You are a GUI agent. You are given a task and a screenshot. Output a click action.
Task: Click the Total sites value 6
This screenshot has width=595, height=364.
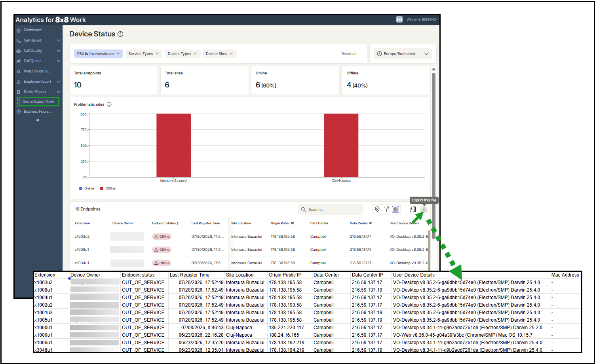[167, 85]
